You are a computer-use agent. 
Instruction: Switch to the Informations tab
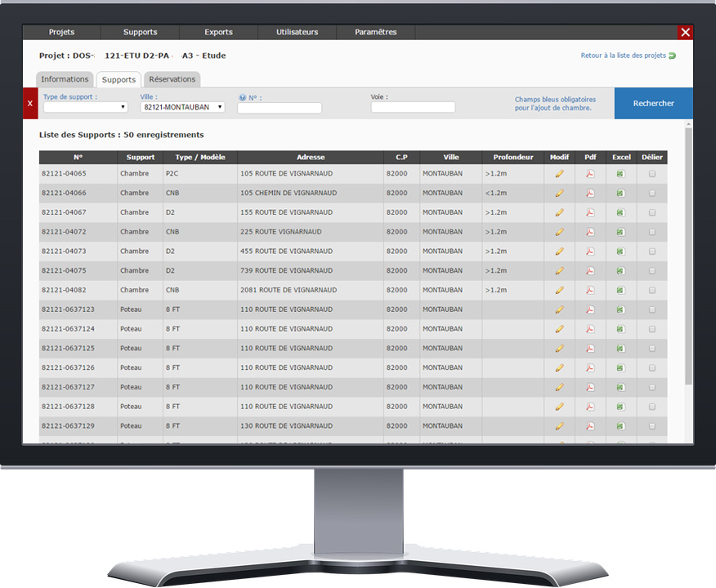click(65, 79)
